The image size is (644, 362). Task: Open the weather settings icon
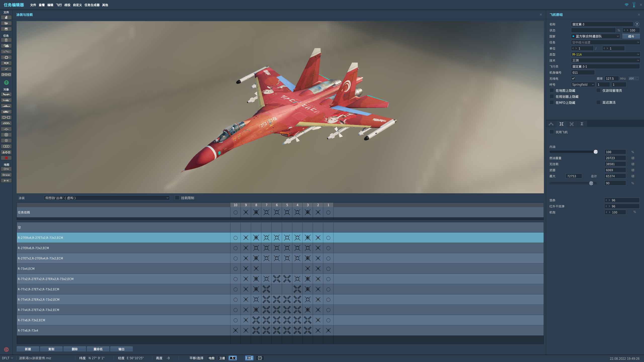pos(6,46)
